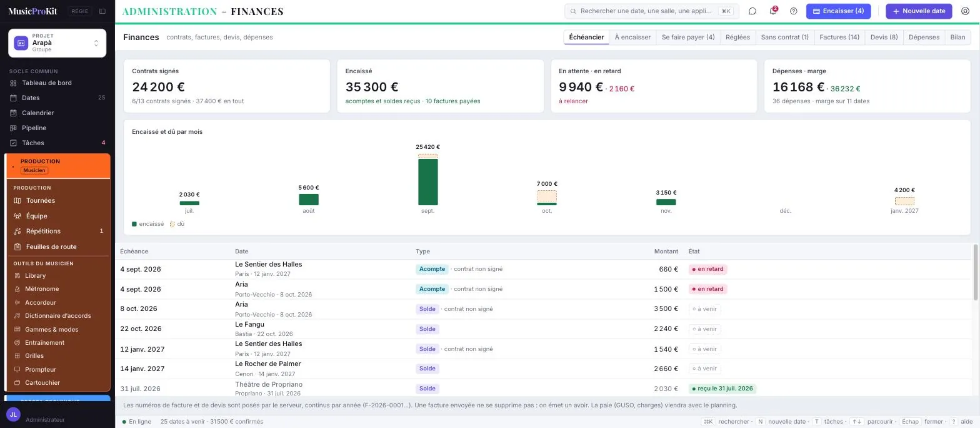Click the Répétitions music icon
This screenshot has width=980, height=428.
(17, 232)
